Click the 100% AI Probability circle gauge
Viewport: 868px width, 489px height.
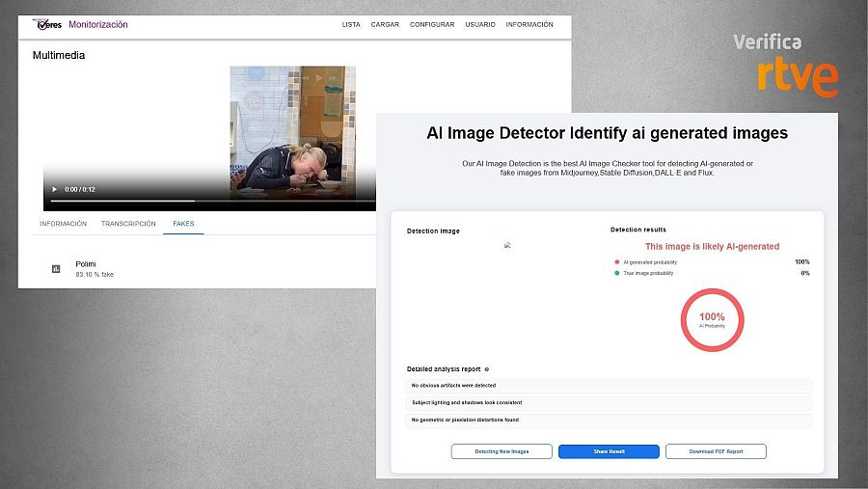[x=712, y=320]
